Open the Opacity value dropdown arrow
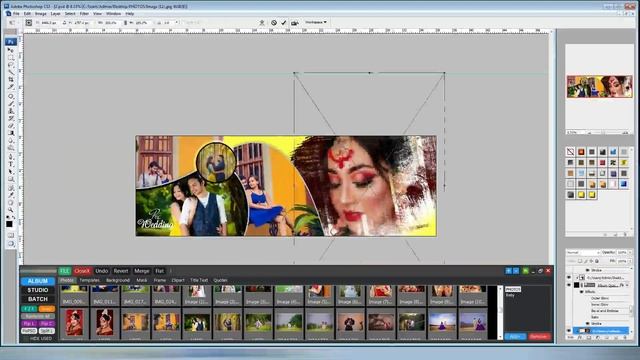 (x=630, y=253)
